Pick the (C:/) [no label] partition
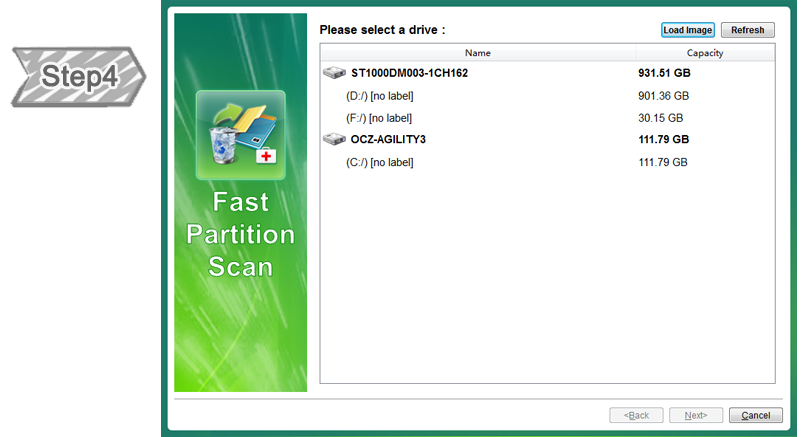This screenshot has width=807, height=437. pos(379,162)
